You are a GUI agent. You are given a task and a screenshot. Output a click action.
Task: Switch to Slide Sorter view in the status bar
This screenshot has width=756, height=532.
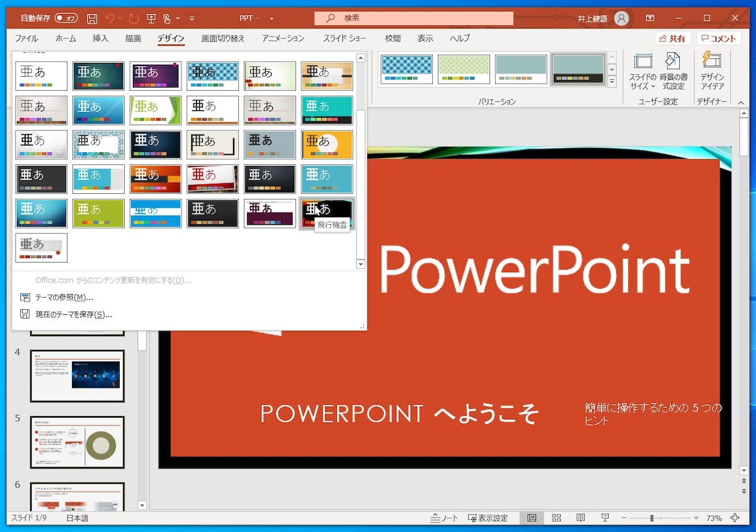point(556,518)
